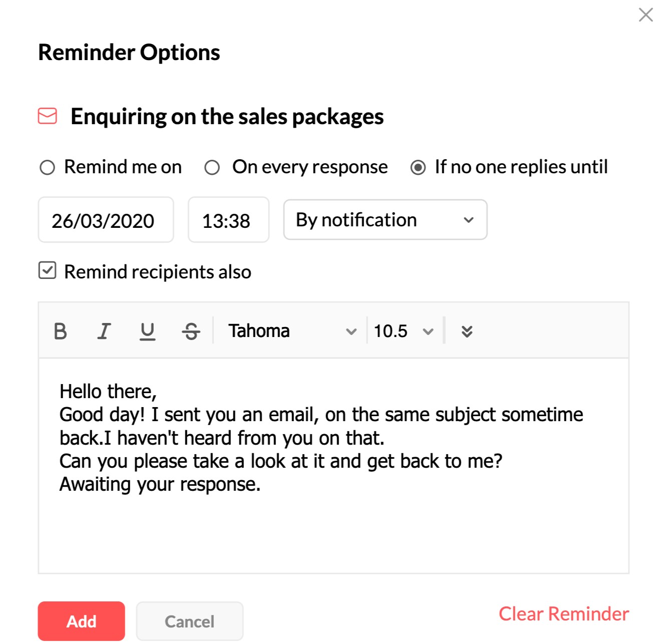Open the By notification dropdown
Screen dimensions: 669x644
point(384,219)
